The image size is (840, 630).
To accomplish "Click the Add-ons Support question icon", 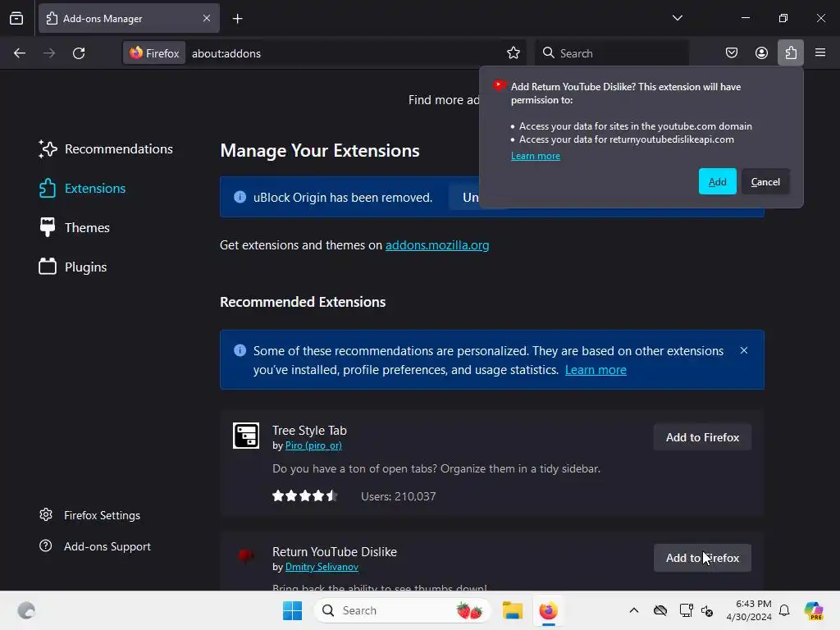I will tap(46, 546).
